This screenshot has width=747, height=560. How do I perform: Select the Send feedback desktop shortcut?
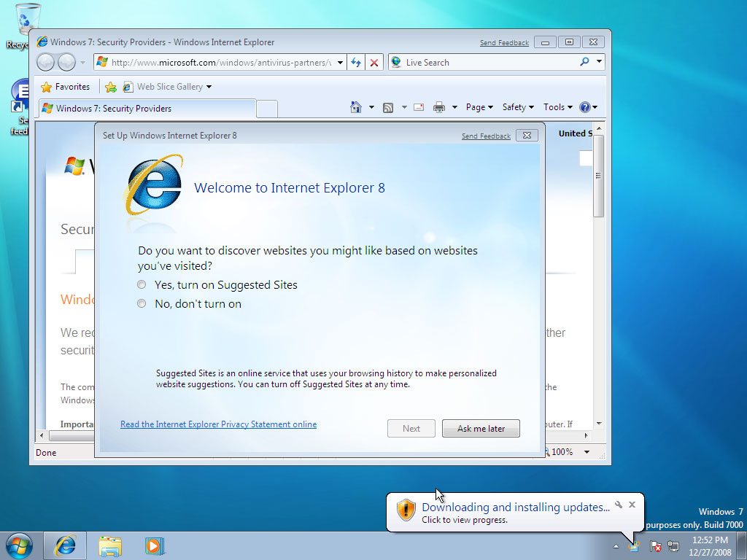click(x=20, y=107)
